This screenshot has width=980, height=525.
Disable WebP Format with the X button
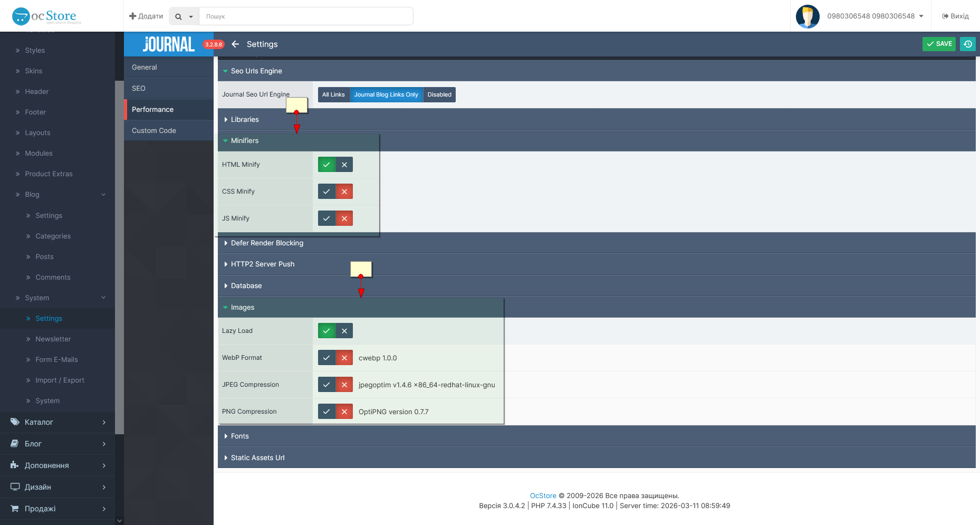[344, 358]
